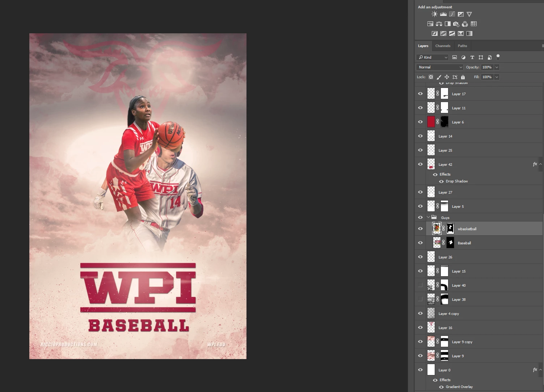Viewport: 544px width, 392px height.
Task: Lock artboard auto-nesting
Action: click(x=455, y=77)
